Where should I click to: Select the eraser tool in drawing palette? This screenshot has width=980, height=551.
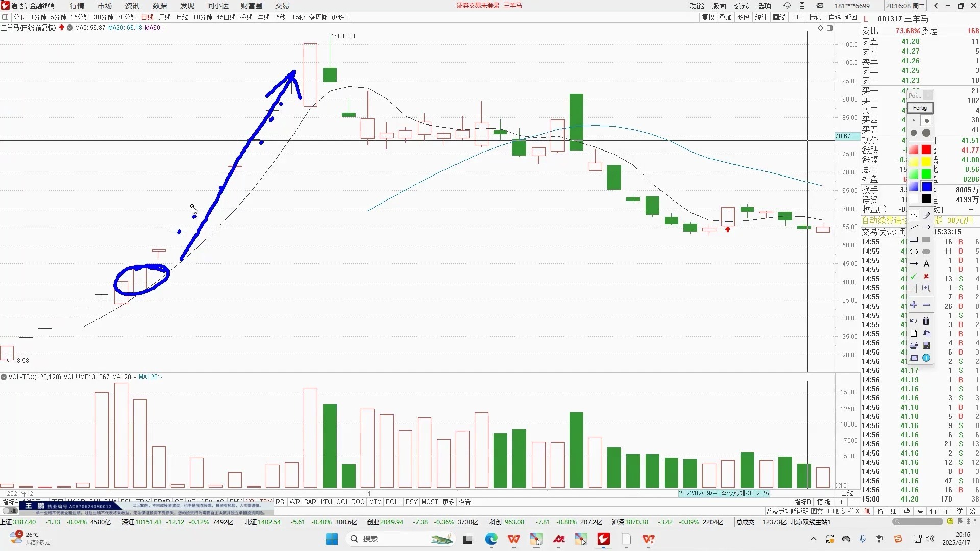[x=926, y=215]
